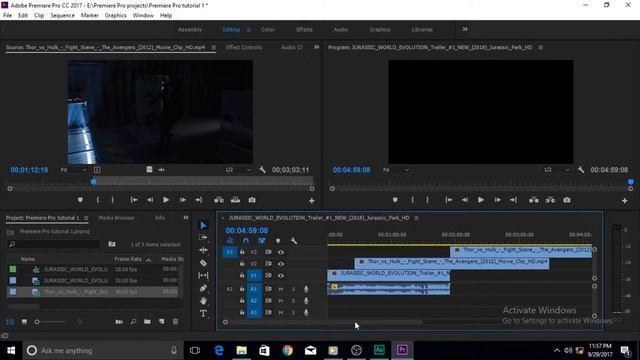The height and width of the screenshot is (360, 640).
Task: Expand Project panel group overflow chevrons
Action: pos(186,218)
